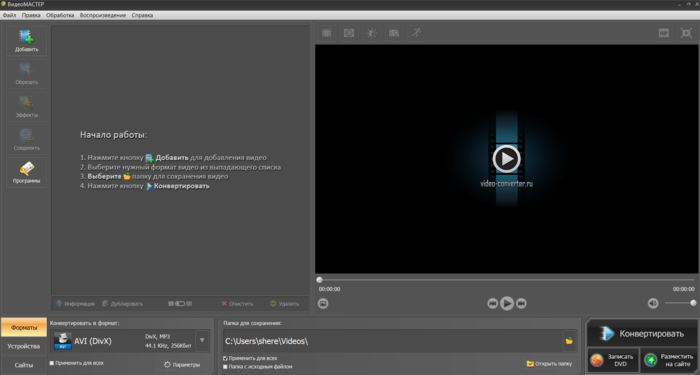Click the Добавить video button
The width and height of the screenshot is (700, 375).
(26, 41)
